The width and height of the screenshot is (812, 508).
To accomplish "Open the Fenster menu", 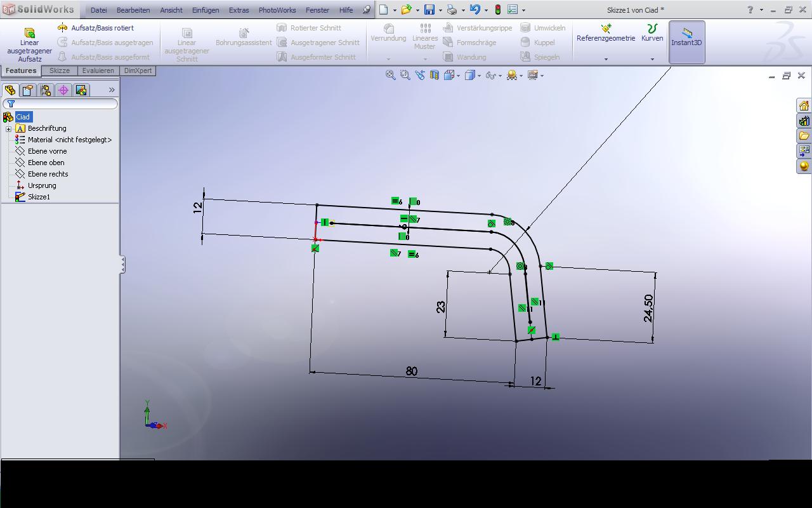I will 317,10.
